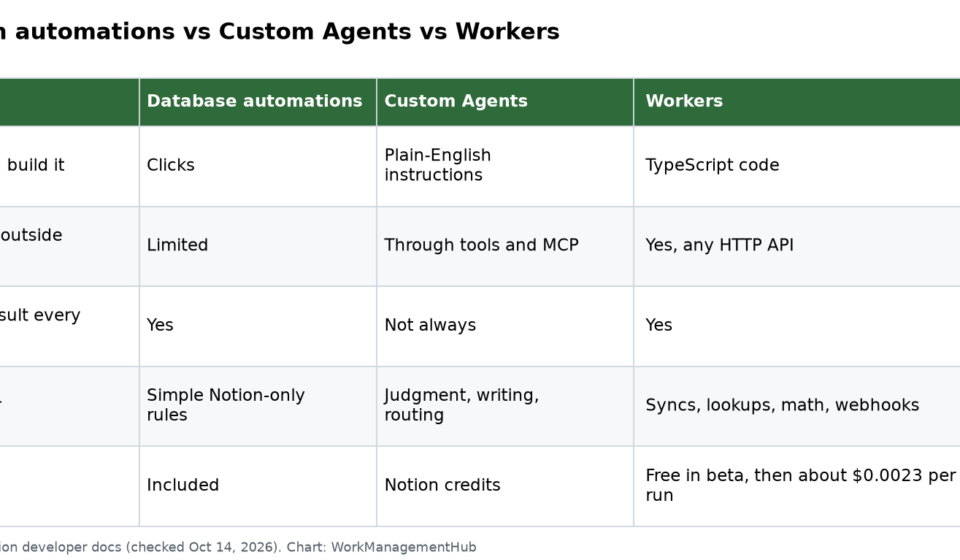This screenshot has width=960, height=560.
Task: Click the 'Syncs, lookups, math, webhooks' cell
Action: (x=797, y=406)
